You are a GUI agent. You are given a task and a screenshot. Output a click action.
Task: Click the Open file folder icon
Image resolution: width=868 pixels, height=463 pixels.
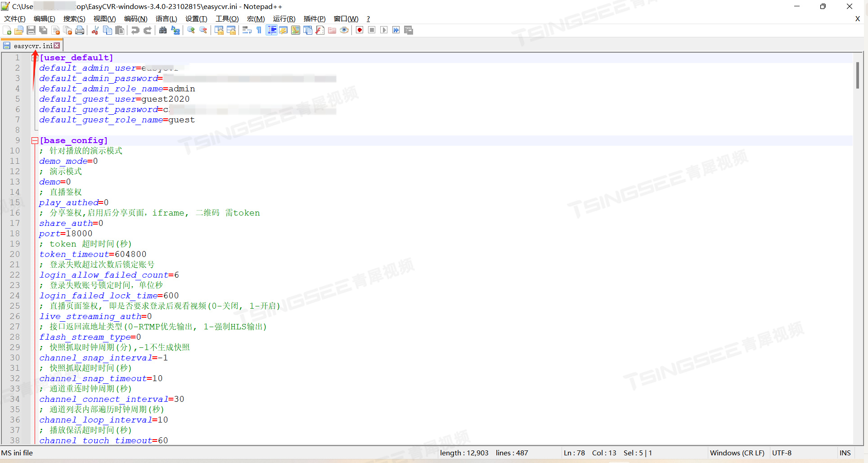[x=19, y=30]
